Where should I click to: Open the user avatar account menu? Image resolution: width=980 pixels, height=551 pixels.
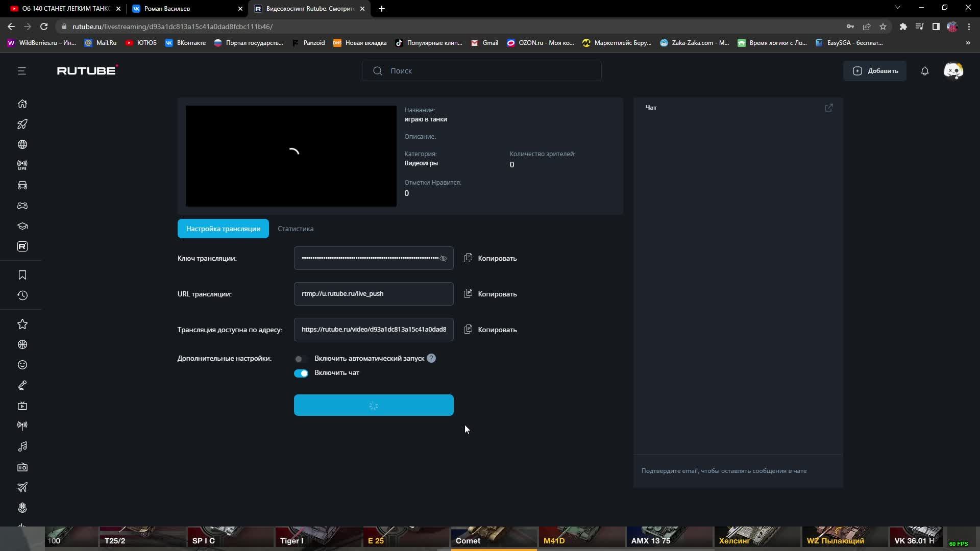(x=953, y=71)
